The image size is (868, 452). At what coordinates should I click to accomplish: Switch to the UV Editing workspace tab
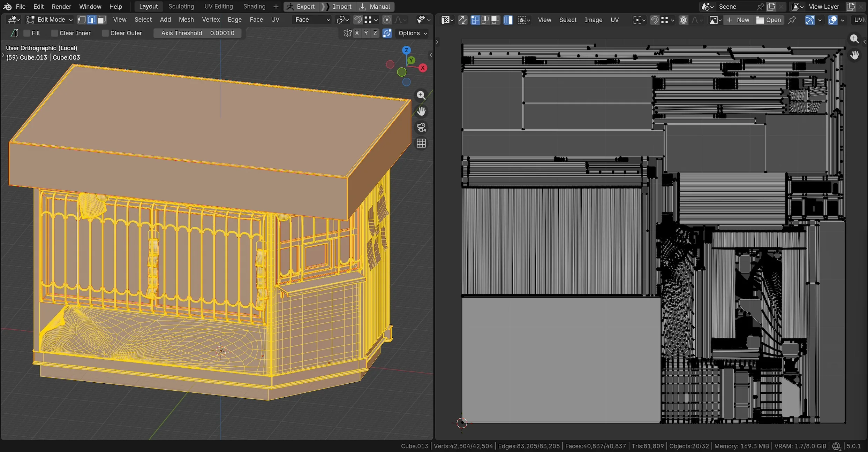tap(218, 7)
